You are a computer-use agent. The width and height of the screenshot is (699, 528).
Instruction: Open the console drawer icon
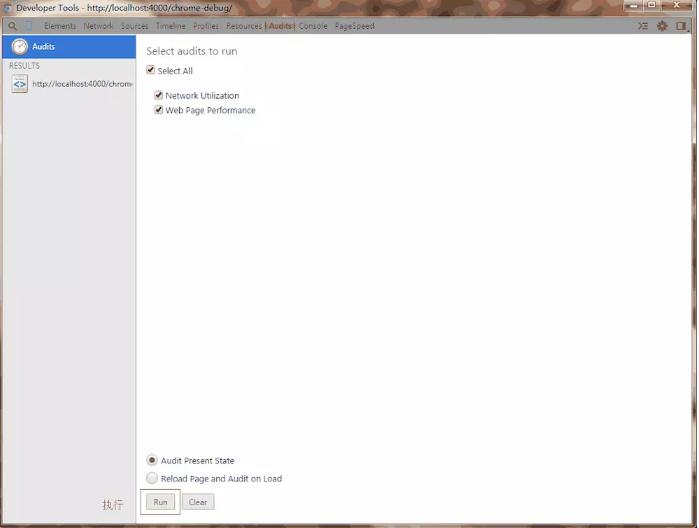pos(643,26)
